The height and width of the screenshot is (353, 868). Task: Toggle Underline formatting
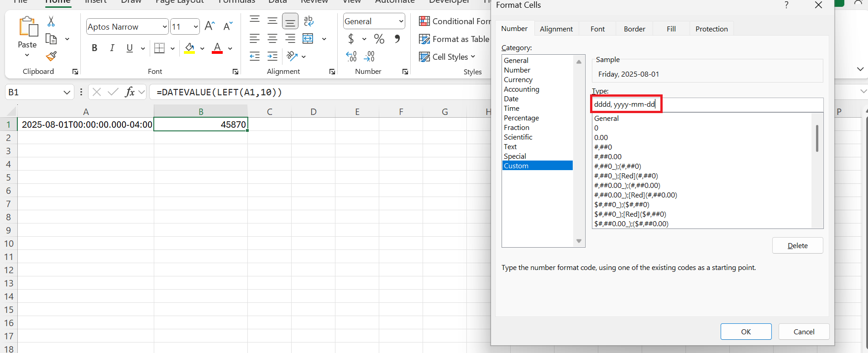pyautogui.click(x=130, y=48)
